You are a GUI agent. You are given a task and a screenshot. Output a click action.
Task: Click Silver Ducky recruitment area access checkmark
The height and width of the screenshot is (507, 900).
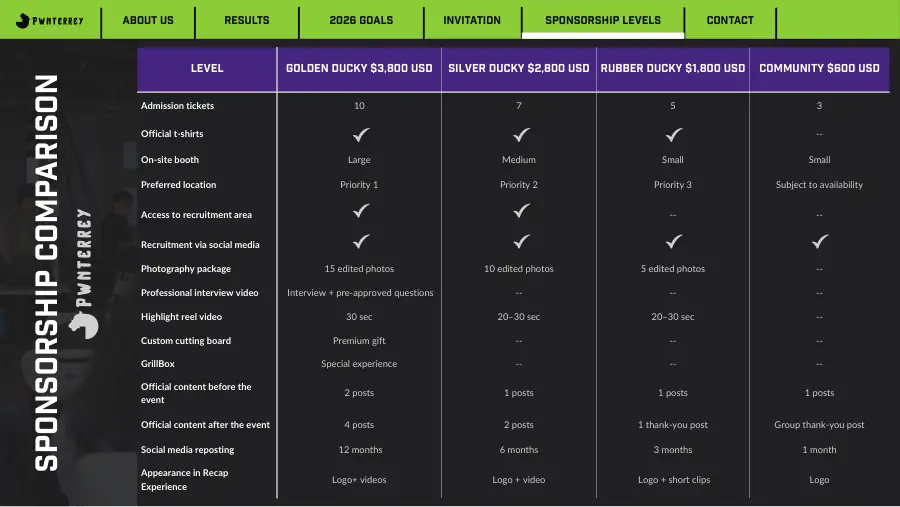coord(521,211)
